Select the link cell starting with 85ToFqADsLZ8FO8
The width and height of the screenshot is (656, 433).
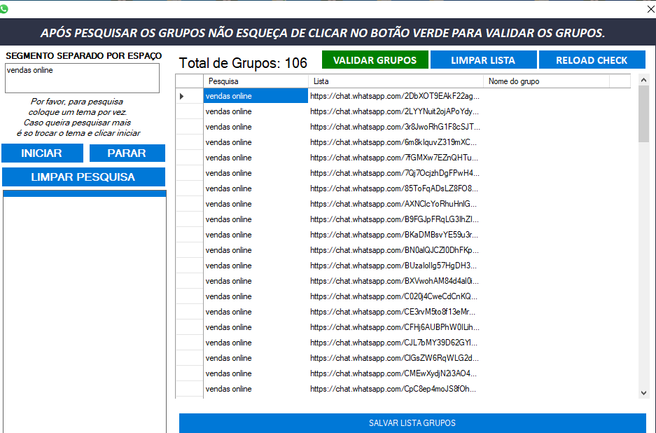(395, 188)
